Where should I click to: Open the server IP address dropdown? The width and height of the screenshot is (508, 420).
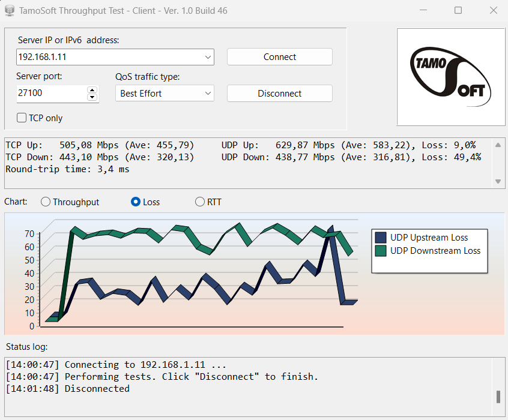[208, 57]
